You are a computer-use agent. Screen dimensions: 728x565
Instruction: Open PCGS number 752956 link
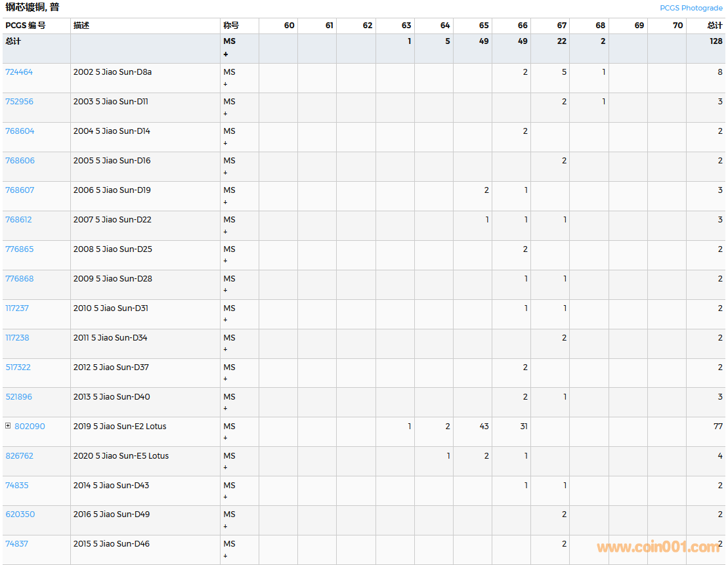tap(20, 102)
